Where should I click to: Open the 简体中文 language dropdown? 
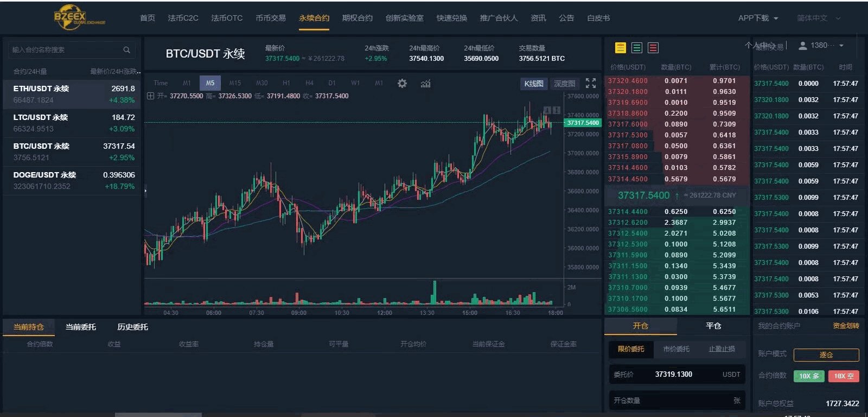point(818,18)
